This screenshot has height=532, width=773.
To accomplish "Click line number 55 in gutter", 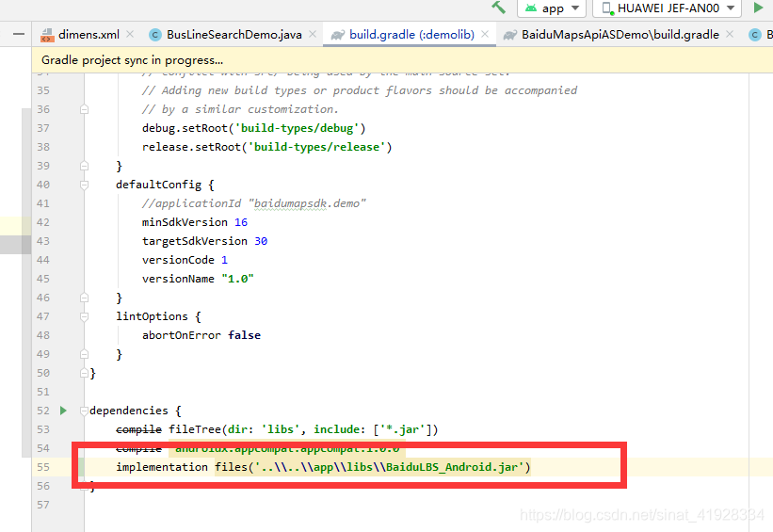I will (43, 467).
